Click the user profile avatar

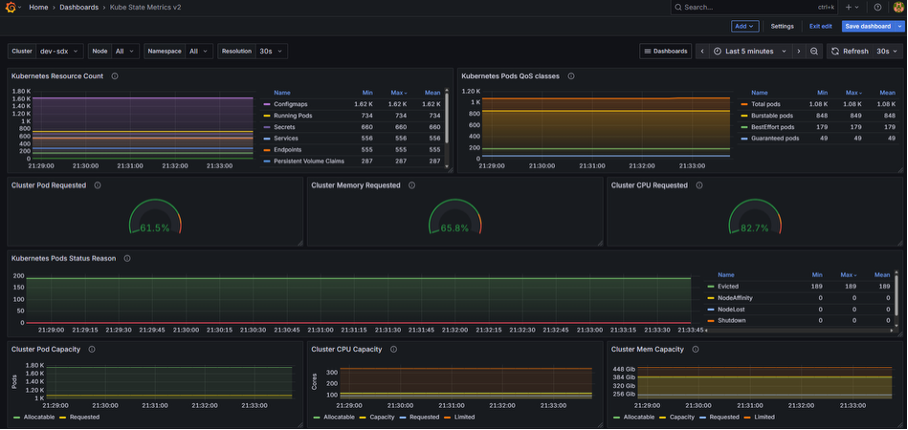[x=898, y=7]
